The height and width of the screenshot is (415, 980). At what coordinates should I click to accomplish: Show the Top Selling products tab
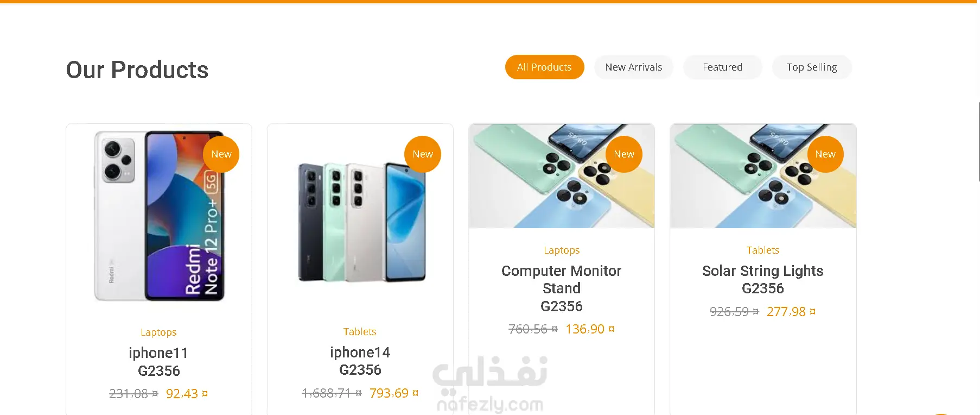[x=812, y=67]
